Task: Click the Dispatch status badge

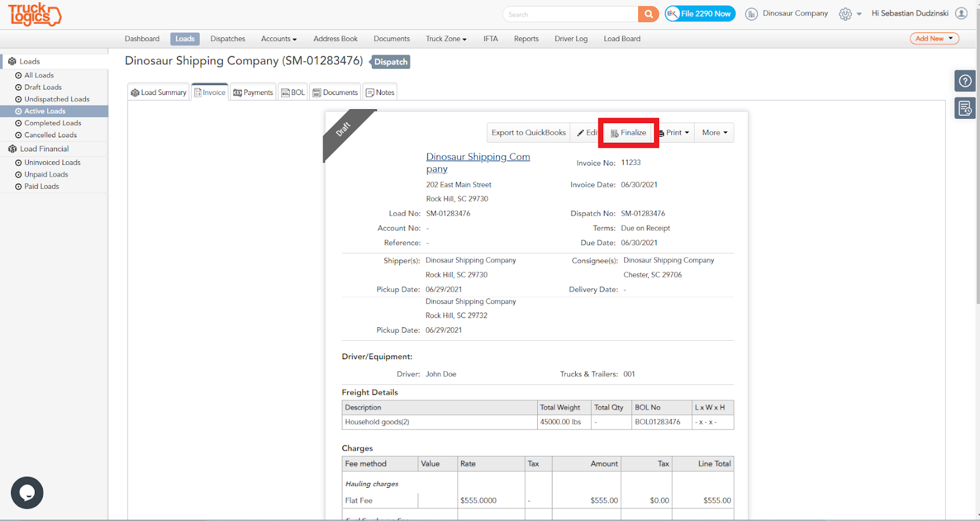Action: [391, 62]
